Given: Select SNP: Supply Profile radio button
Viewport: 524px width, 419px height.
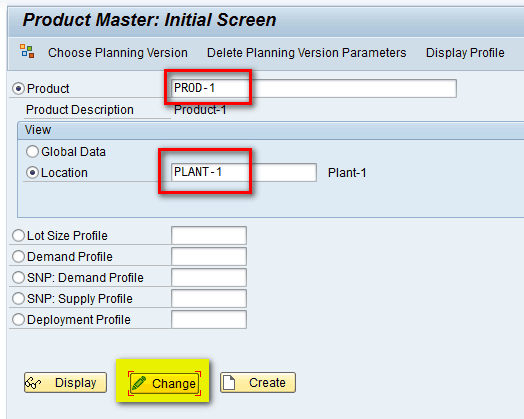Looking at the screenshot, I should pyautogui.click(x=18, y=298).
